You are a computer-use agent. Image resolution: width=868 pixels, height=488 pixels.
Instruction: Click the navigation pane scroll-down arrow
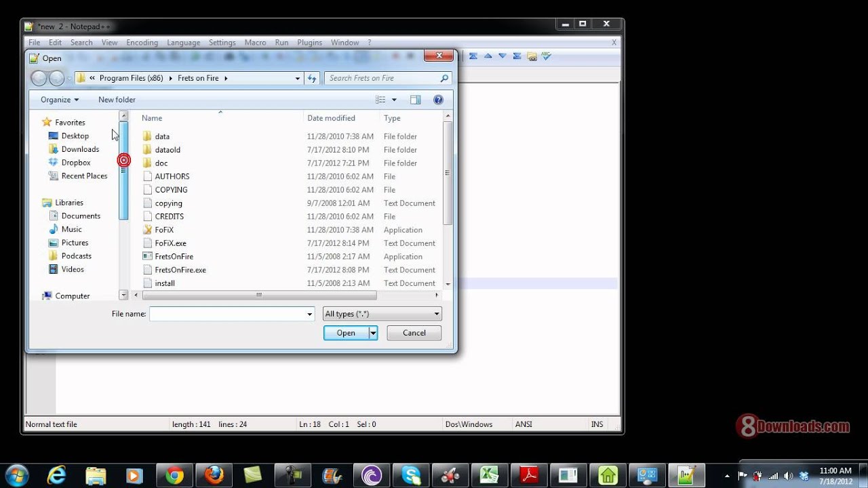coord(123,296)
